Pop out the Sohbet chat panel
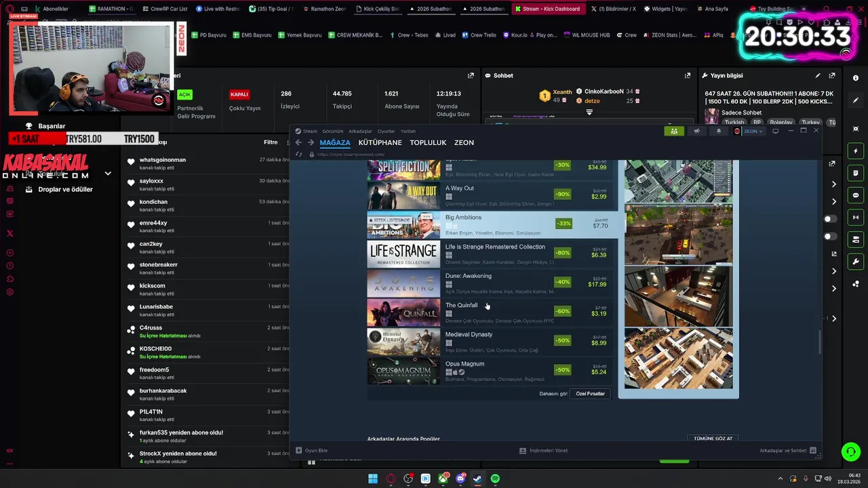This screenshot has height=488, width=868. coord(687,75)
